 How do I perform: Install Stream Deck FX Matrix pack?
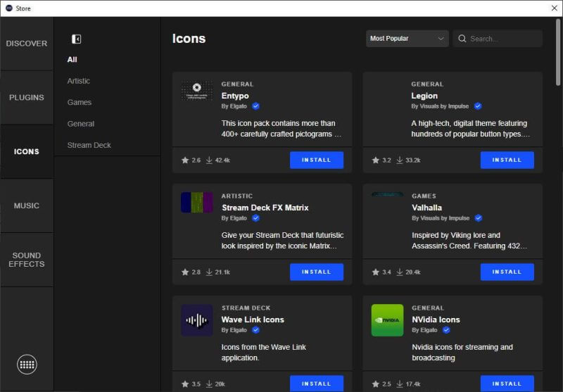point(316,272)
